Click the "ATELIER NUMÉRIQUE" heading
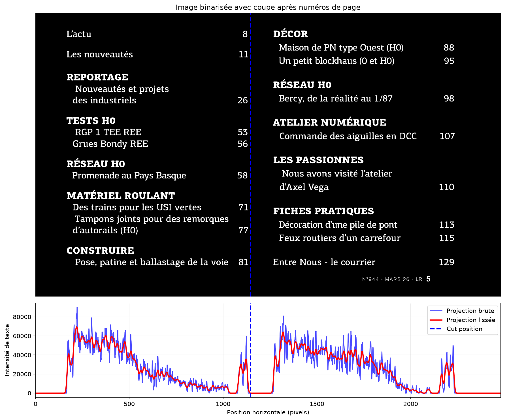The height and width of the screenshot is (420, 505). (x=329, y=122)
